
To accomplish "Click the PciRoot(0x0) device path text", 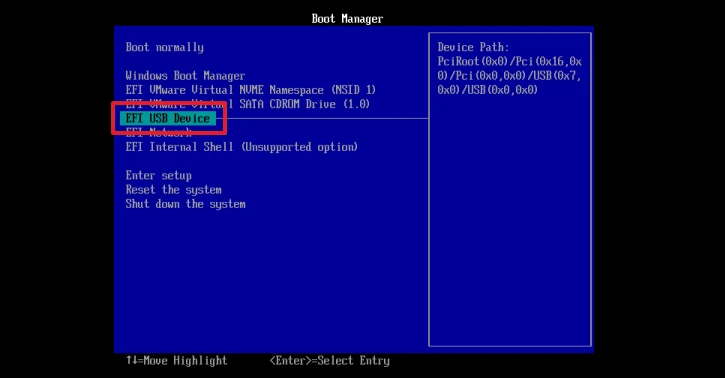I will pos(510,76).
